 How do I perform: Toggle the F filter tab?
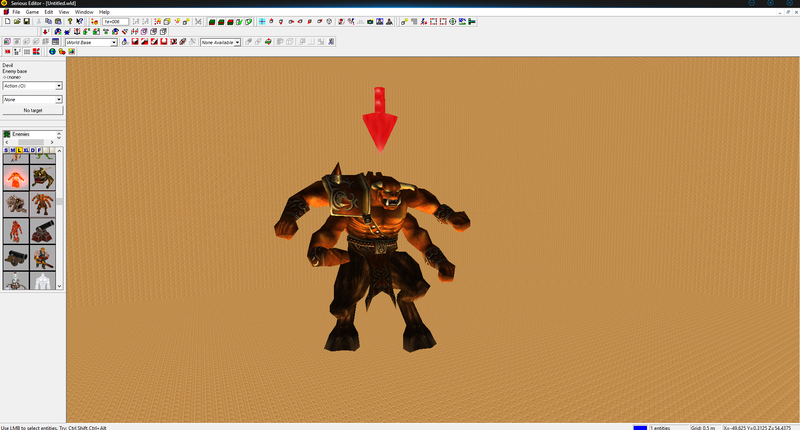(39, 150)
